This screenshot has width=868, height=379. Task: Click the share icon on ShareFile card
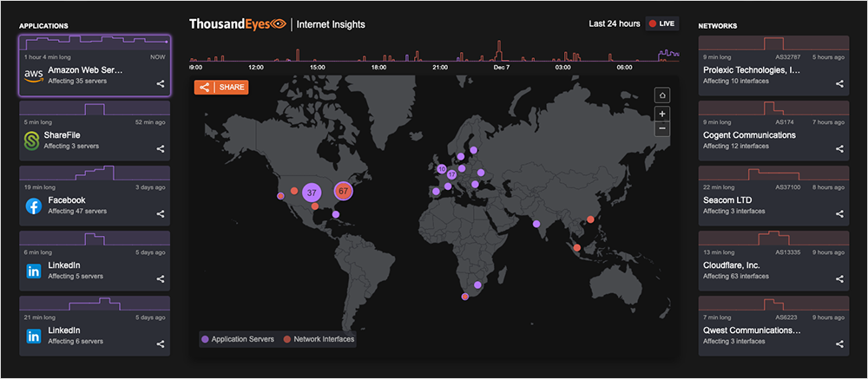tap(161, 149)
